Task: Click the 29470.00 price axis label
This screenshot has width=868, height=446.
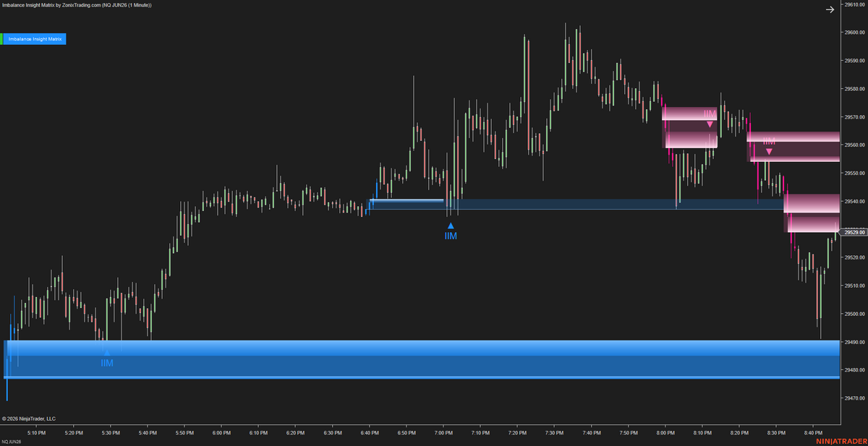Action: coord(854,398)
